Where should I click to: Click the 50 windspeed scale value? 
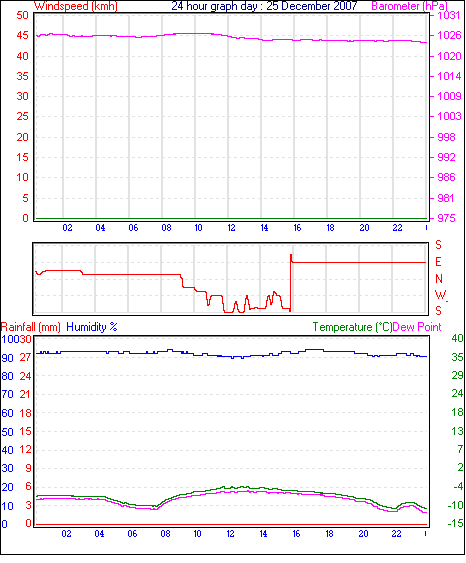tap(23, 15)
